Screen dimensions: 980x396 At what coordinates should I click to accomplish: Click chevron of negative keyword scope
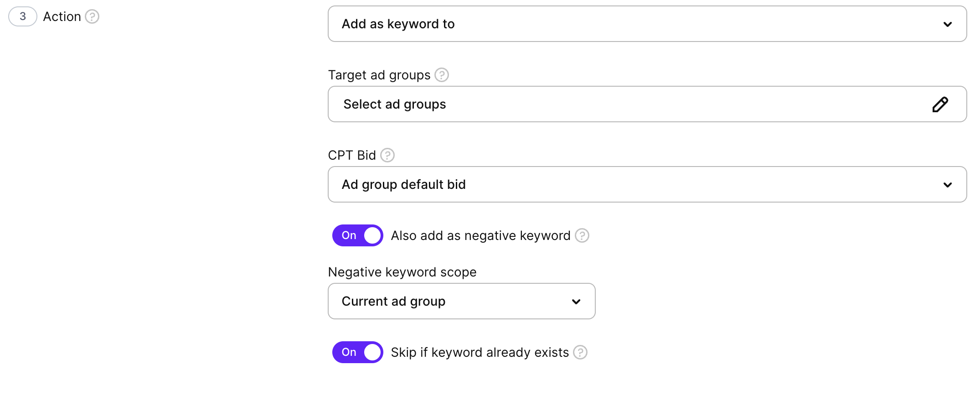pyautogui.click(x=576, y=302)
